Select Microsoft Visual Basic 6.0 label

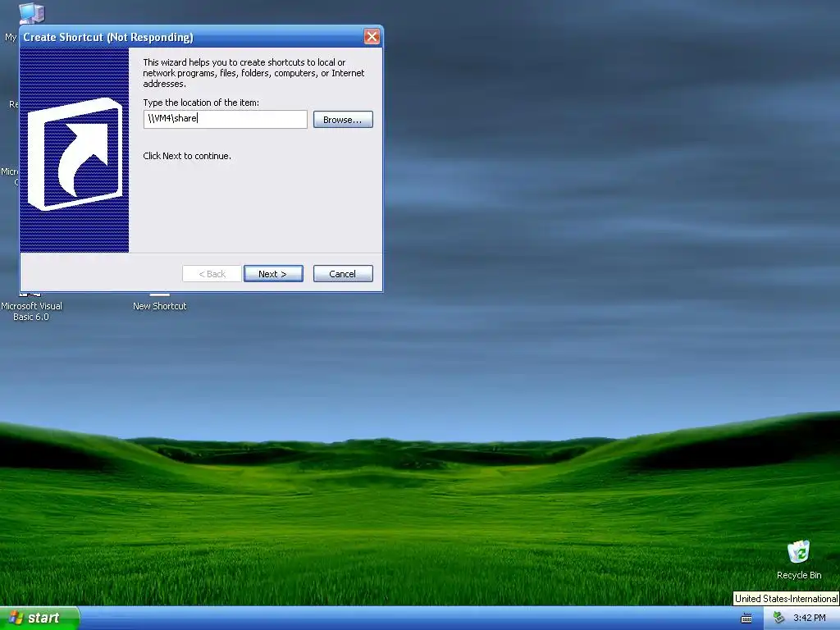pyautogui.click(x=31, y=311)
